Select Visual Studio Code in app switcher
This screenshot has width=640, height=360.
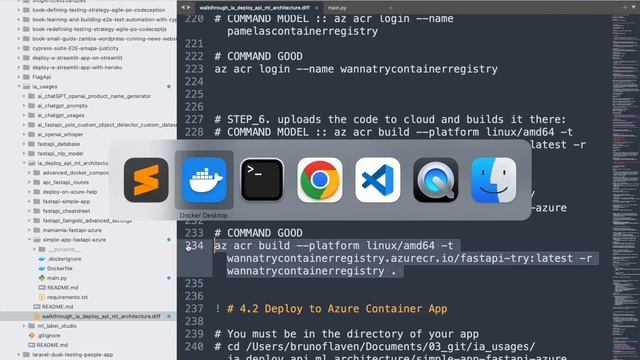(x=378, y=180)
